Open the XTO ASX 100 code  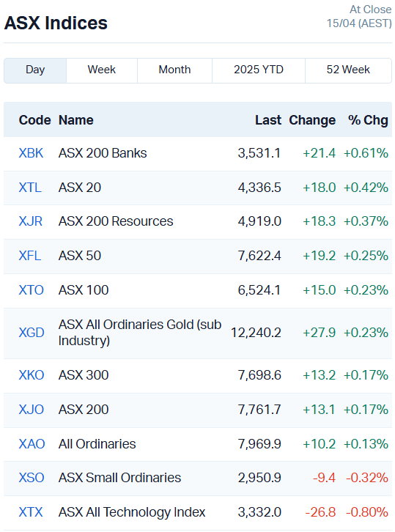coord(32,290)
